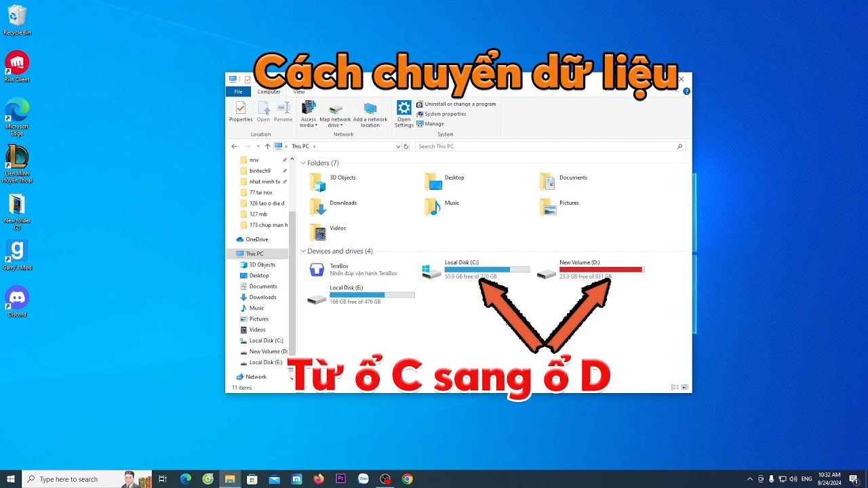Select the Videos folder in main pane
This screenshot has height=488, width=868.
tap(328, 232)
